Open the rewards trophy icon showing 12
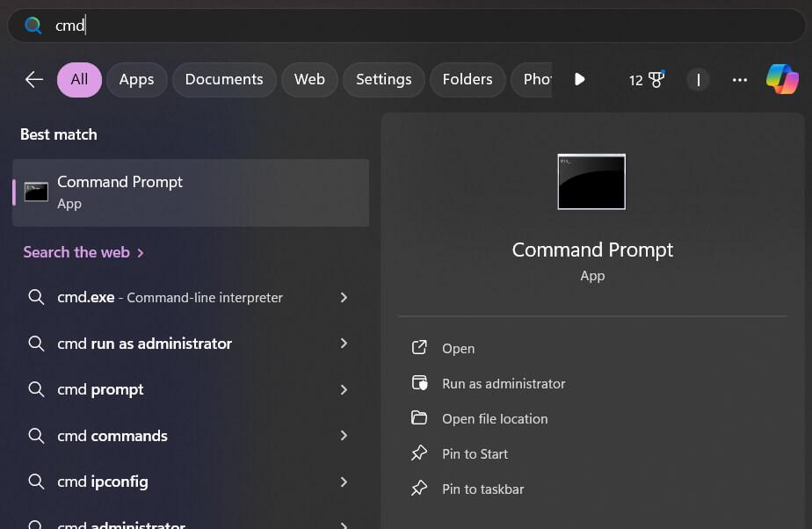This screenshot has height=529, width=812. pyautogui.click(x=646, y=80)
